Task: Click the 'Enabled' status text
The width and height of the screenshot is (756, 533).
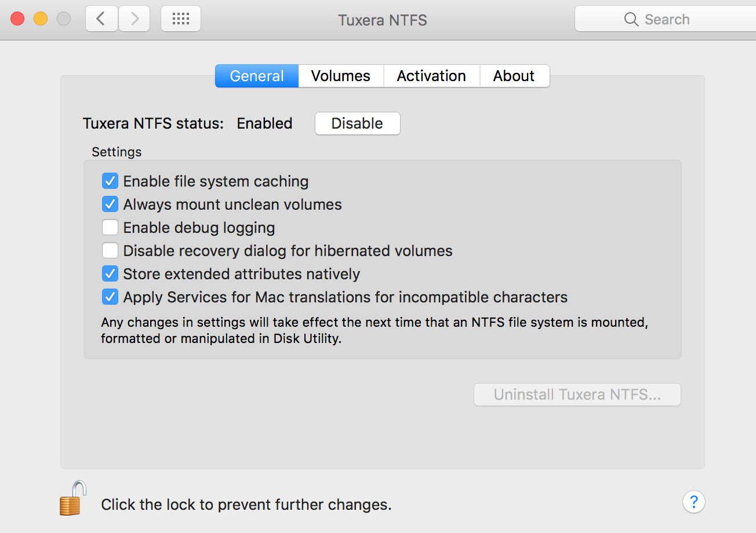Action: point(264,123)
